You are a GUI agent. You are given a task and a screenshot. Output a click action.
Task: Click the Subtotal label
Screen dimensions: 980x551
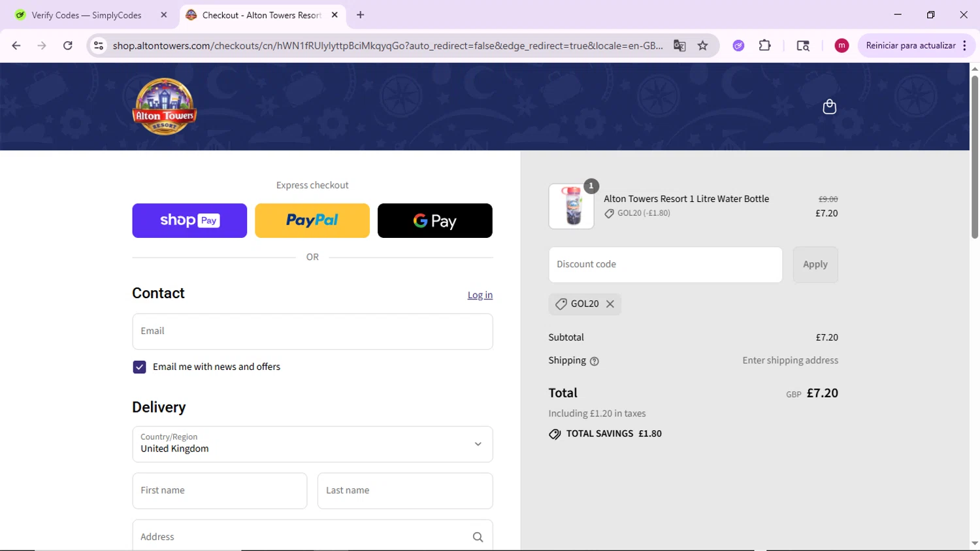coord(566,337)
